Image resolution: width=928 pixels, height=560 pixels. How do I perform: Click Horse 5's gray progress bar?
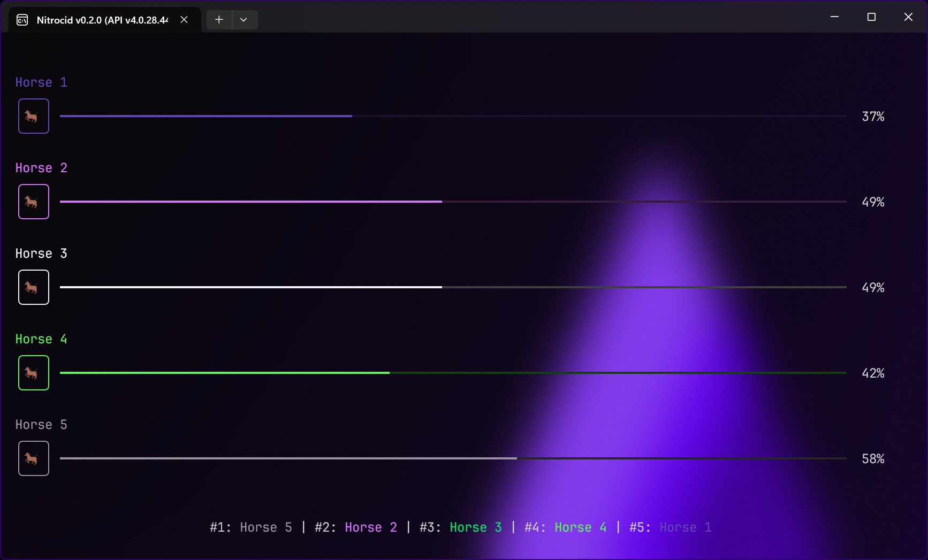tap(453, 458)
